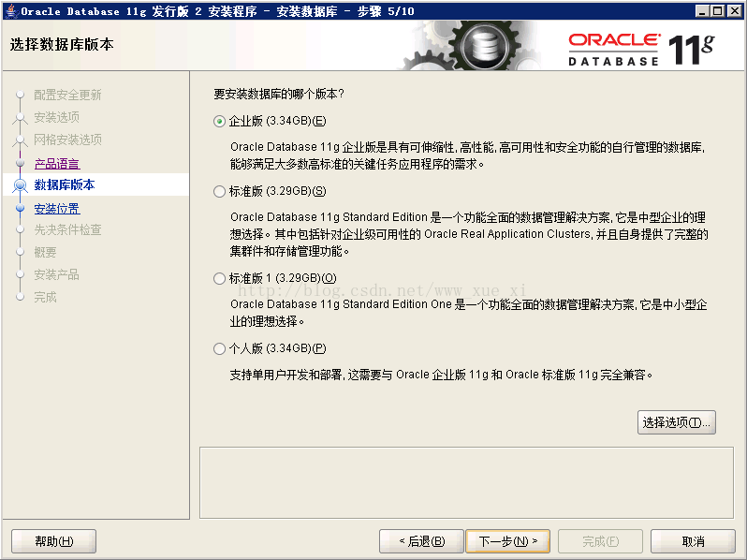Click the 支持单用户开发和部署 description text
Image resolution: width=747 pixels, height=560 pixels.
(441, 375)
